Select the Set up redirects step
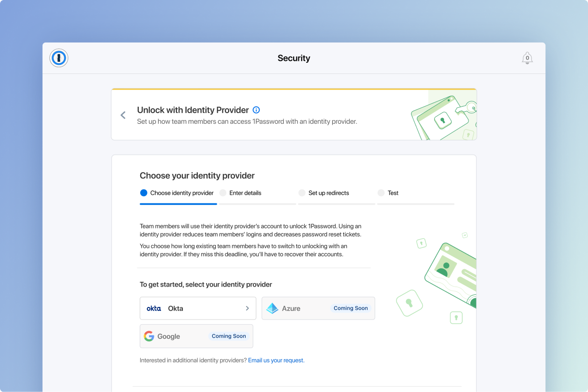The width and height of the screenshot is (588, 392). click(337, 196)
